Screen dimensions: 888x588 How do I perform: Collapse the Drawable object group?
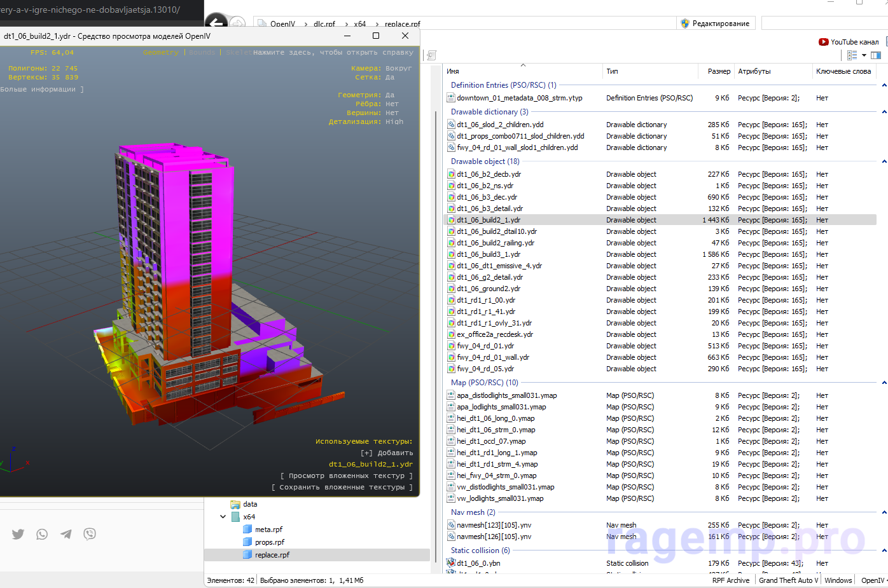[x=884, y=161]
